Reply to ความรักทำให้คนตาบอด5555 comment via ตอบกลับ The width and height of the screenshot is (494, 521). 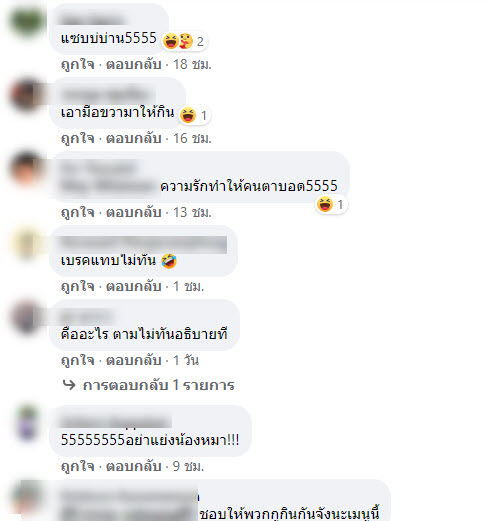point(134,212)
